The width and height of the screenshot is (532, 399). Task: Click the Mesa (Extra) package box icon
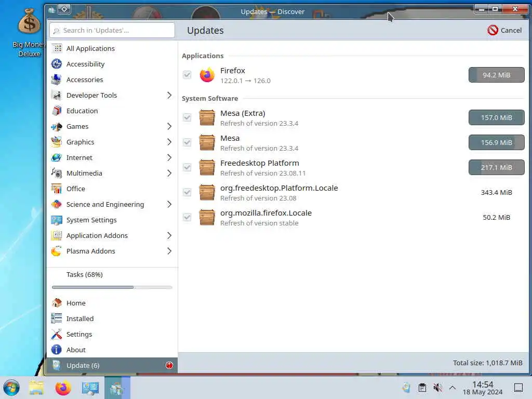(207, 118)
